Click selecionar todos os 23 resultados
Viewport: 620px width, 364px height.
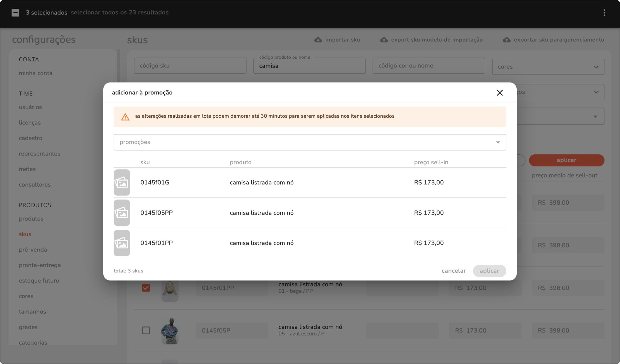pos(119,13)
